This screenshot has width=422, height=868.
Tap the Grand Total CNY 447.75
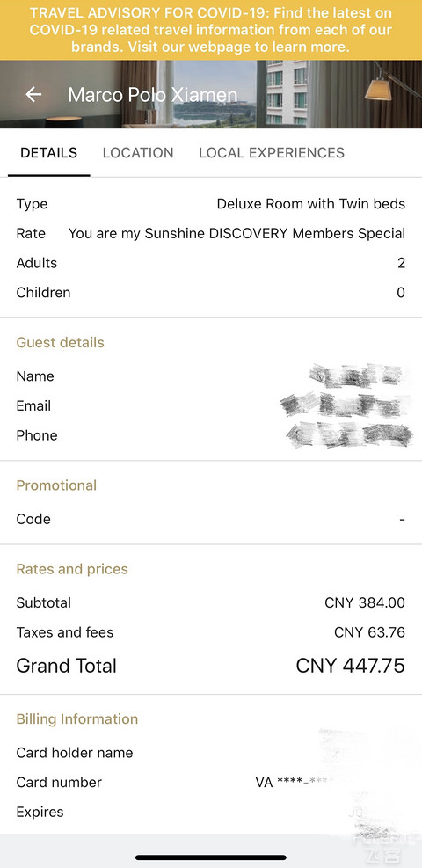click(x=350, y=666)
